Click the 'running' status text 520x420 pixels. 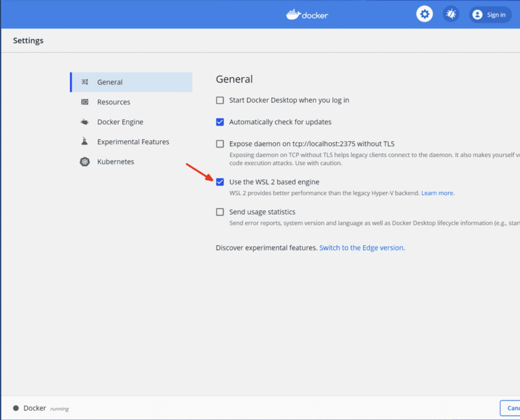[x=59, y=409]
